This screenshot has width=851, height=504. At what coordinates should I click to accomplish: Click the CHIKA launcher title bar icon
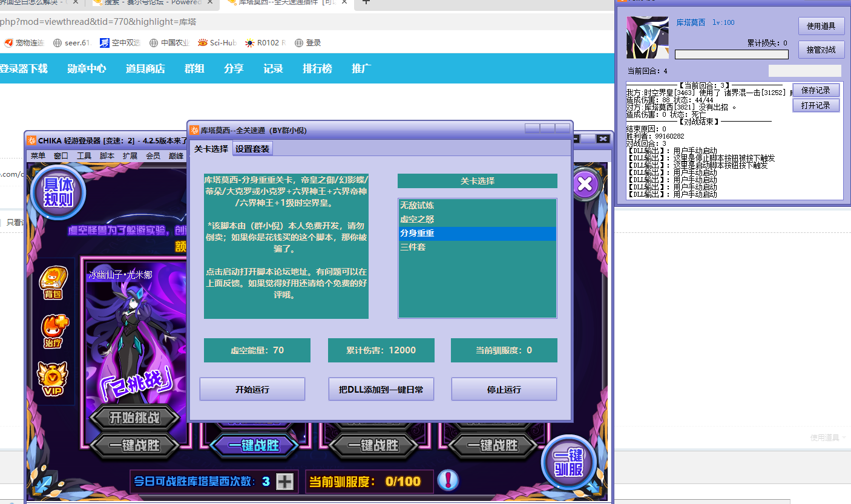(31, 140)
